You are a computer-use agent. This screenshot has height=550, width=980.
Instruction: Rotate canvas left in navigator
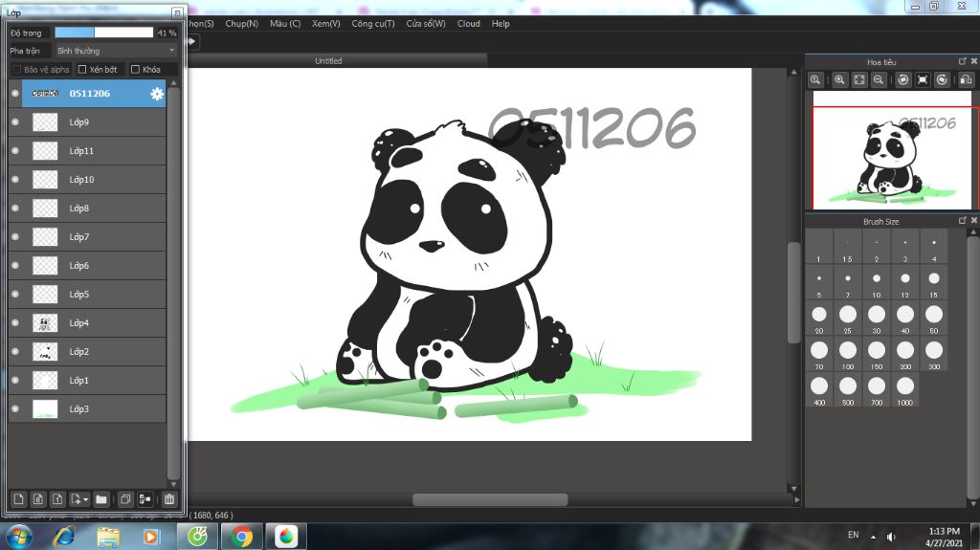(903, 80)
